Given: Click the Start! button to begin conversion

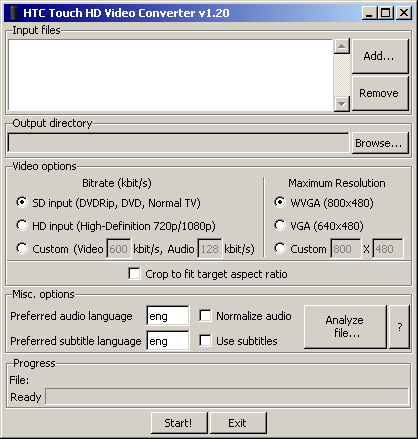Looking at the screenshot, I should (179, 423).
